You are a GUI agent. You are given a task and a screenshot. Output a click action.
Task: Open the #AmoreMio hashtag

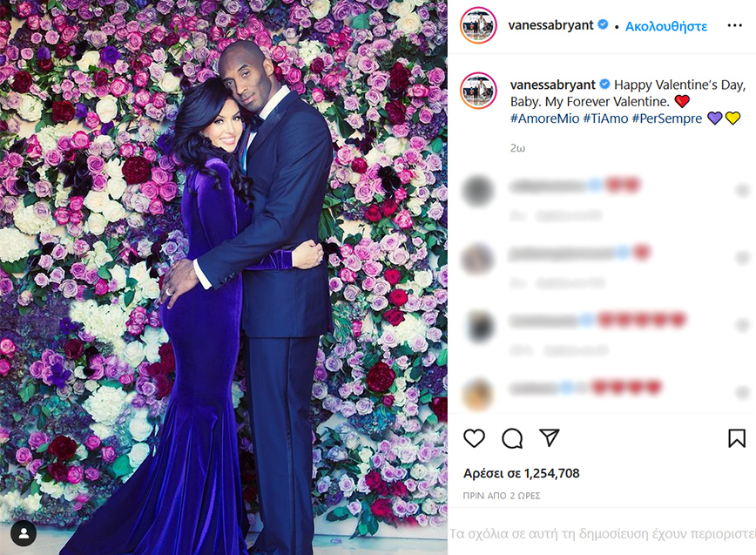coord(545,118)
